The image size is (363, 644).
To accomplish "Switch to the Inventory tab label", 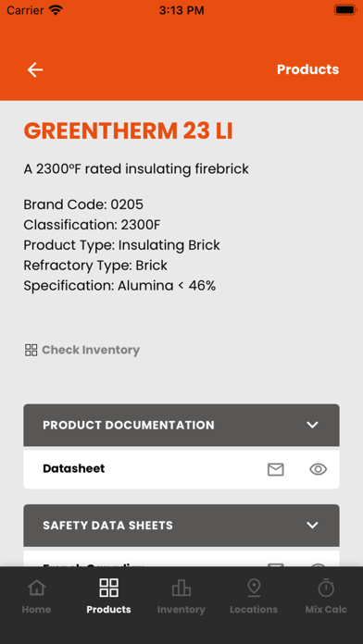I will pos(181,610).
